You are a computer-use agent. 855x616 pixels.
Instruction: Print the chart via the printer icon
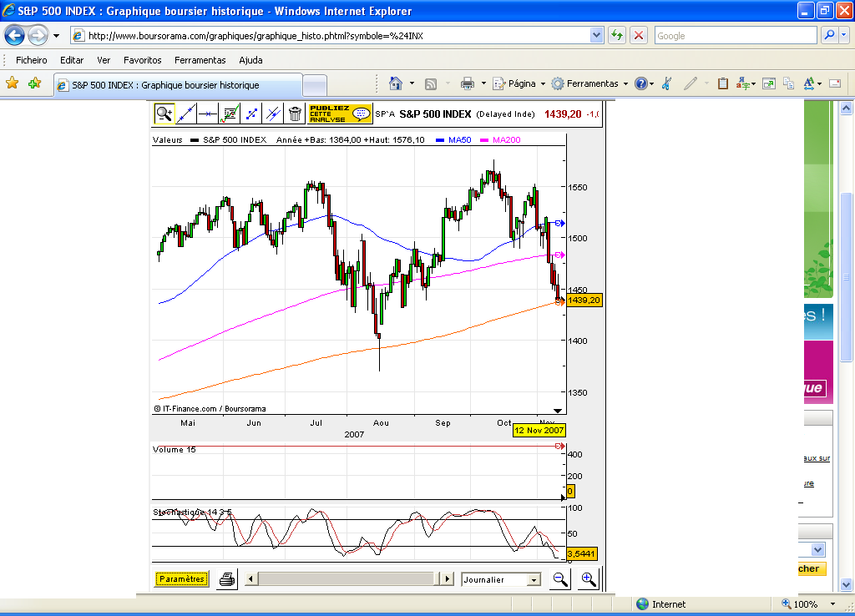(226, 578)
